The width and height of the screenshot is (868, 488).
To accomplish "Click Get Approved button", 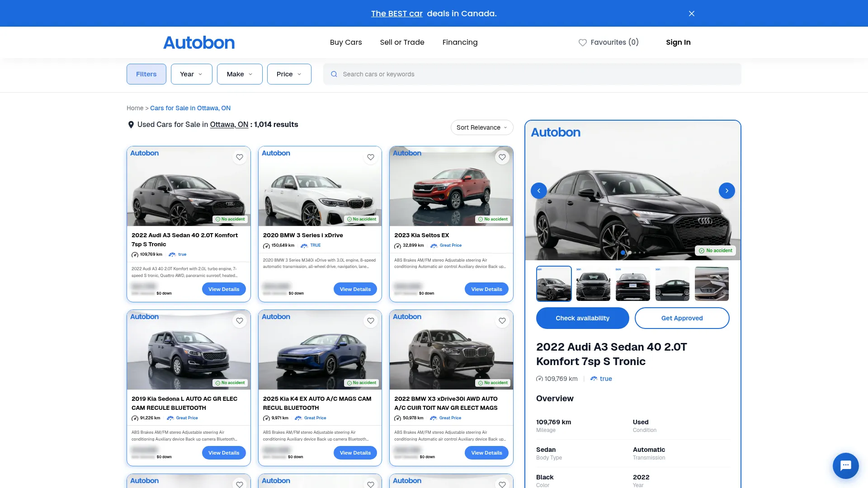I will 682,318.
